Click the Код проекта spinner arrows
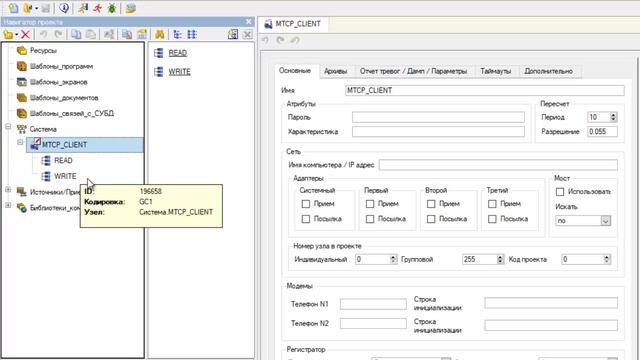This screenshot has width=640, height=360. tap(607, 259)
